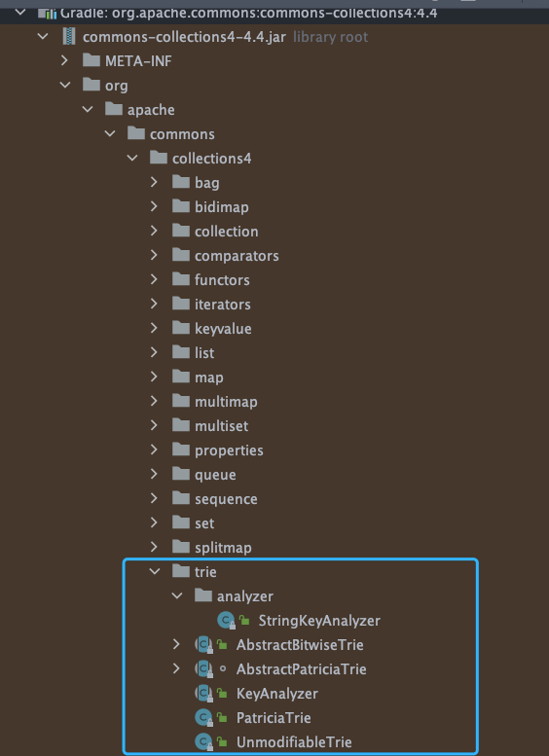Image resolution: width=549 pixels, height=756 pixels.
Task: Select the queue folder entry
Action: [x=215, y=475]
